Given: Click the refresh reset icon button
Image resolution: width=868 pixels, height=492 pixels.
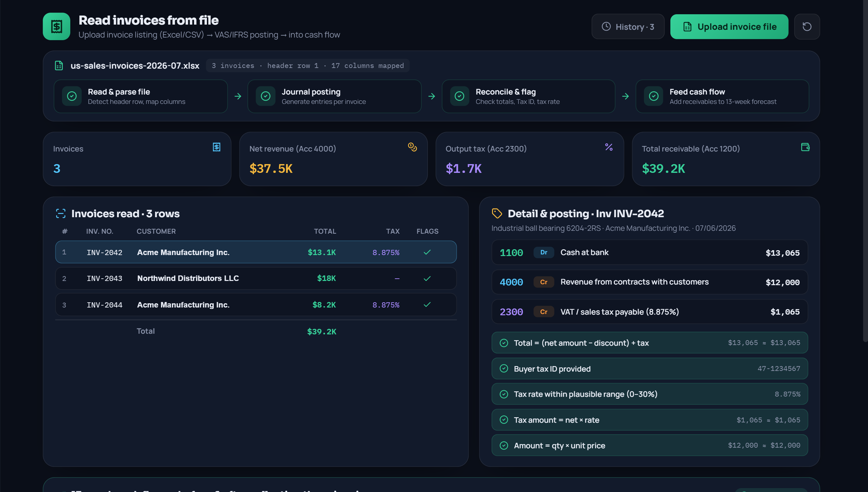Looking at the screenshot, I should tap(807, 27).
